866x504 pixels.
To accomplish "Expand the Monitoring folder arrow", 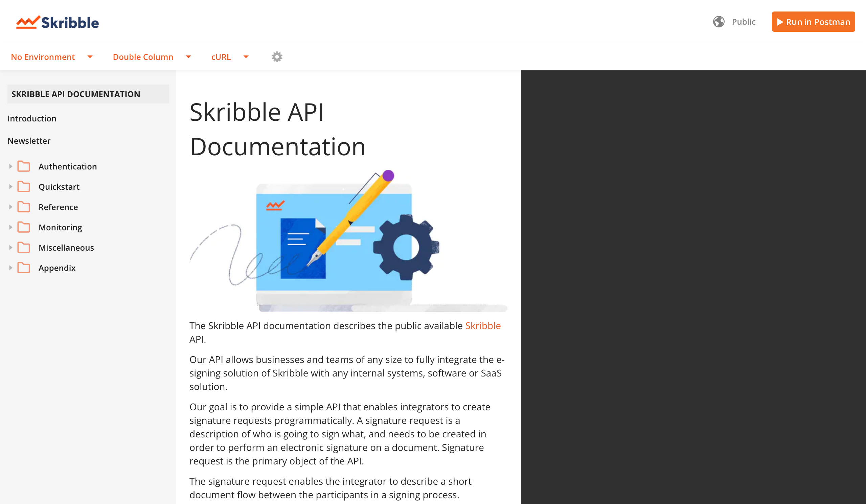I will tap(10, 227).
